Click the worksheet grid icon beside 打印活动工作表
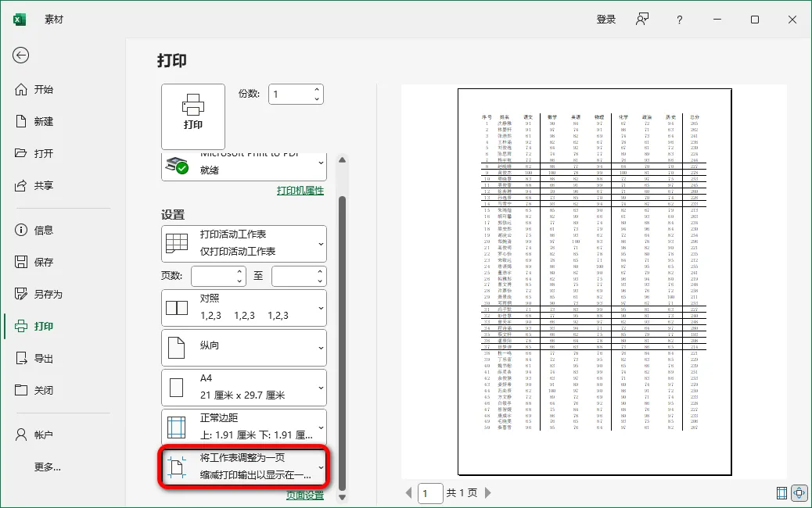 (177, 242)
